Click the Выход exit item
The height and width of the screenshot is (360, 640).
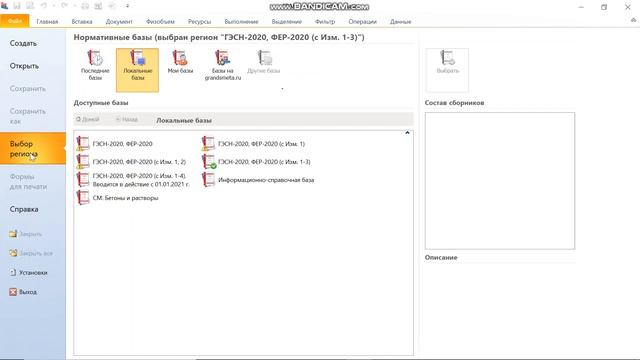tap(23, 292)
